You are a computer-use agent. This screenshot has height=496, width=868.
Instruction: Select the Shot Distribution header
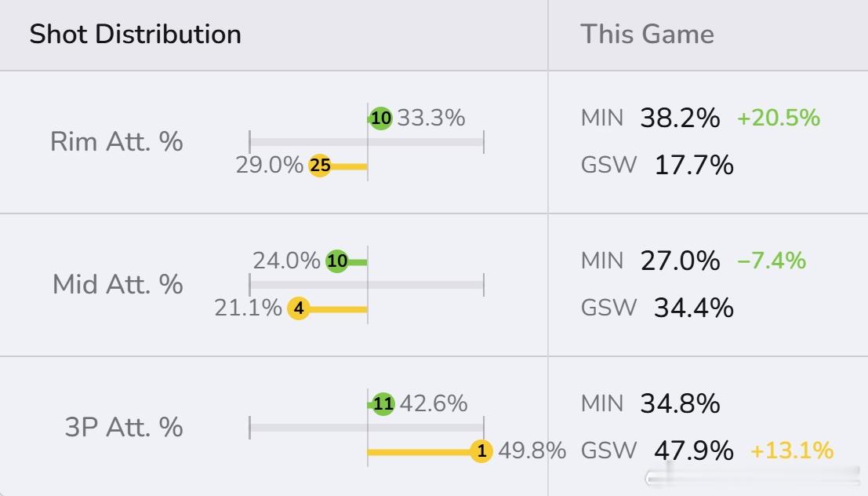pyautogui.click(x=136, y=35)
